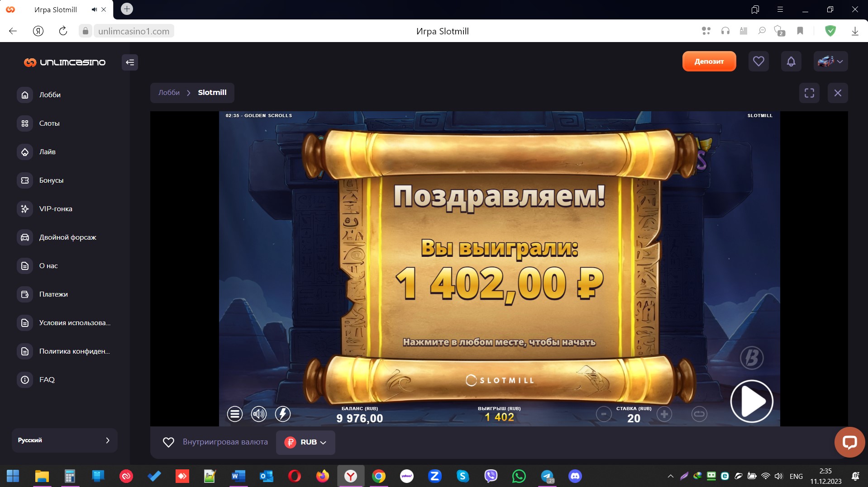Click the Yandex home button

pyautogui.click(x=38, y=31)
